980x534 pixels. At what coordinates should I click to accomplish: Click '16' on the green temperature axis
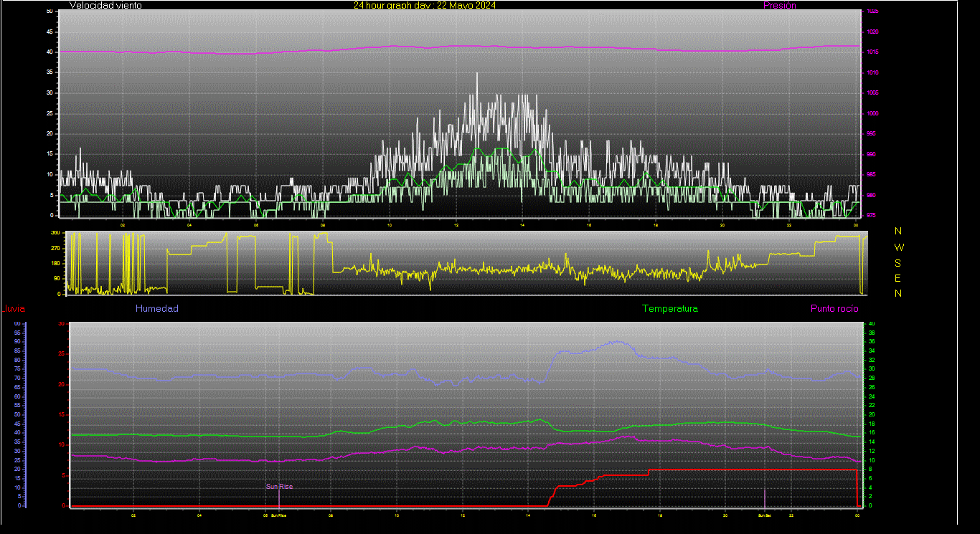(872, 433)
